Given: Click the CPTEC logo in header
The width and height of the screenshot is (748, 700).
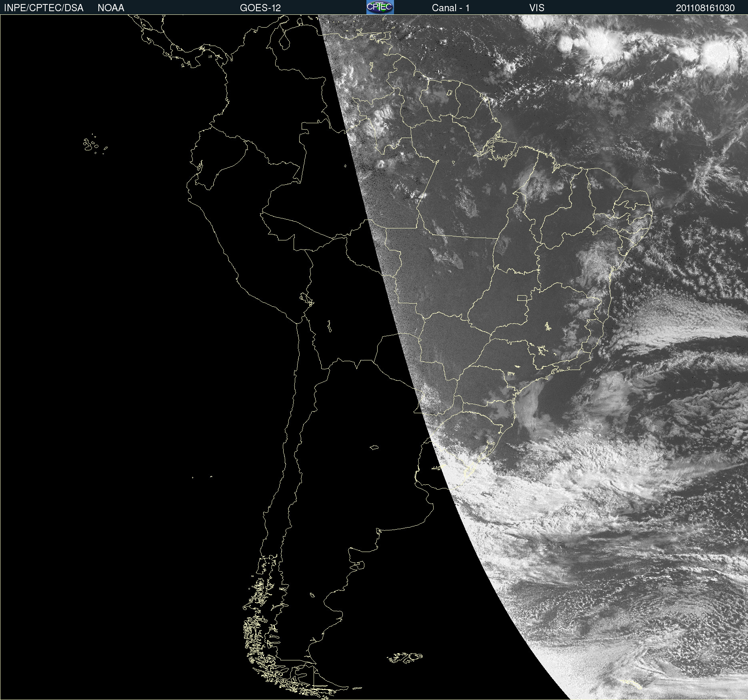Looking at the screenshot, I should point(380,7).
